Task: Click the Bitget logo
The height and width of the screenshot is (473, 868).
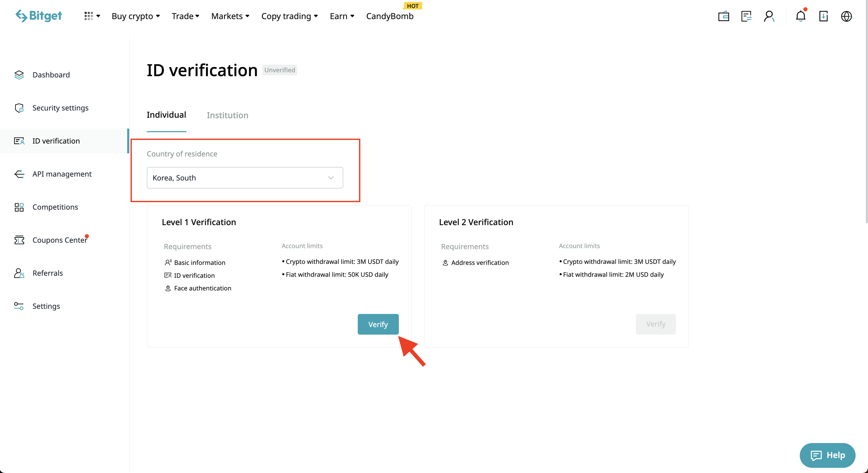Action: click(39, 16)
